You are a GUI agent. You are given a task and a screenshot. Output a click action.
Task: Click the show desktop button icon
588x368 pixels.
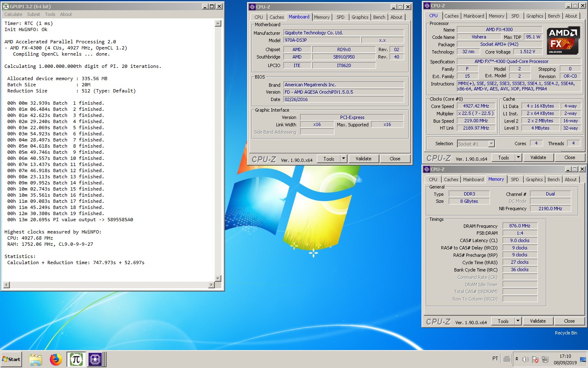(x=583, y=359)
